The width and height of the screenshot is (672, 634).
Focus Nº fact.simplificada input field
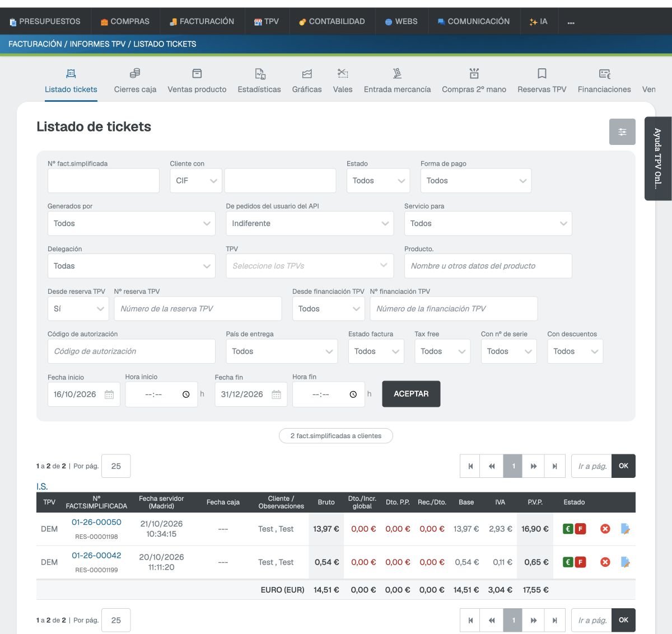coord(104,181)
